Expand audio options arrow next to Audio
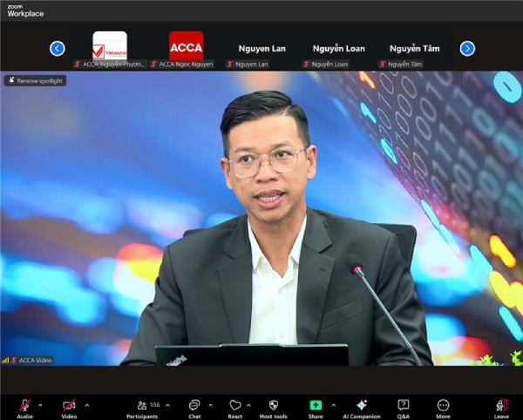Screen dimensions: 523x420 pyautogui.click(x=40, y=405)
